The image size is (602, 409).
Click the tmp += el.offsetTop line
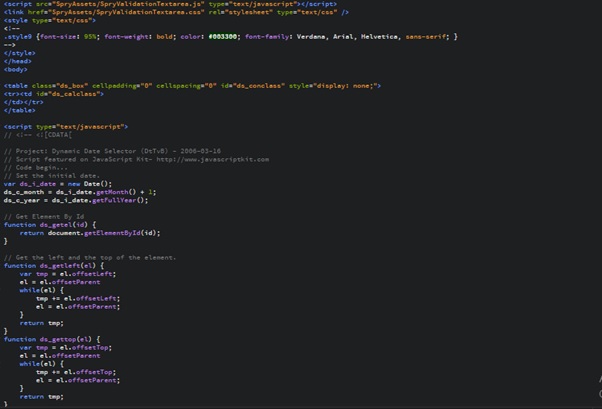tap(76, 372)
